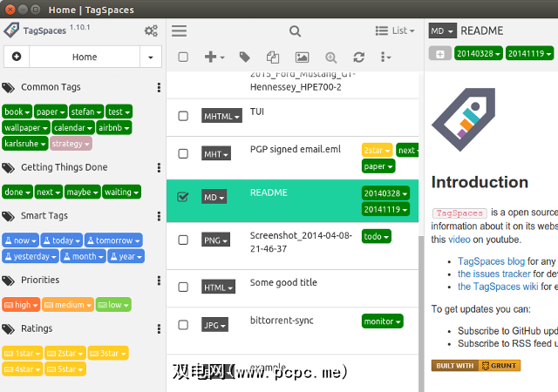Open Ratings group options dots

pos(159,328)
